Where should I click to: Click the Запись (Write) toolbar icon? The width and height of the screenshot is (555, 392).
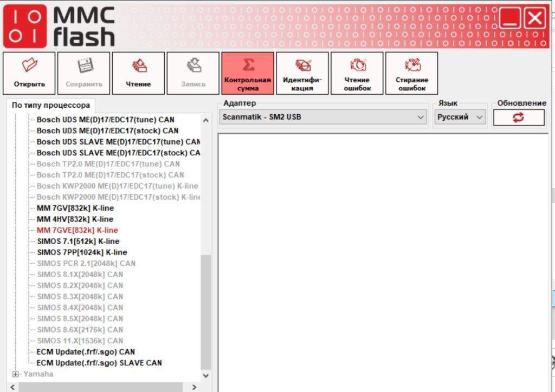(x=193, y=65)
